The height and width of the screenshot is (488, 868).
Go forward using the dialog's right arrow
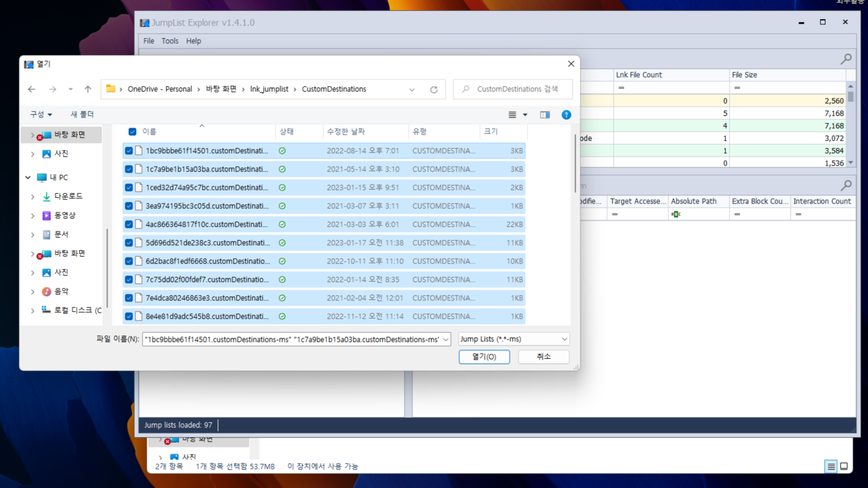[x=53, y=90]
